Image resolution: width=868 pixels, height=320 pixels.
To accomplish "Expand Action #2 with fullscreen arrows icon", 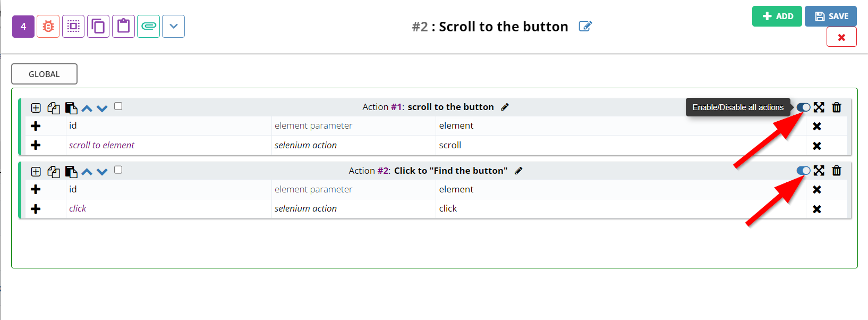I will 819,171.
